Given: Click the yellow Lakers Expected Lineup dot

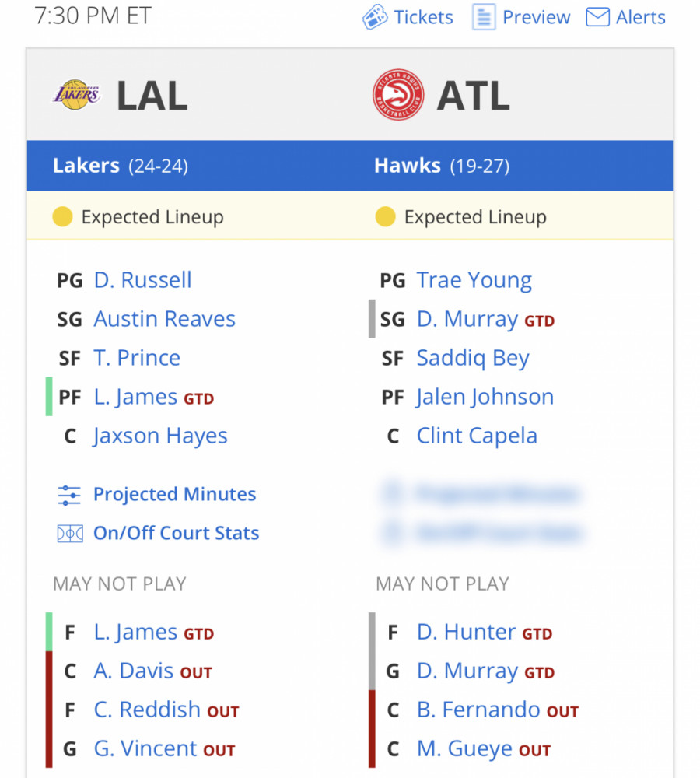Looking at the screenshot, I should (62, 217).
